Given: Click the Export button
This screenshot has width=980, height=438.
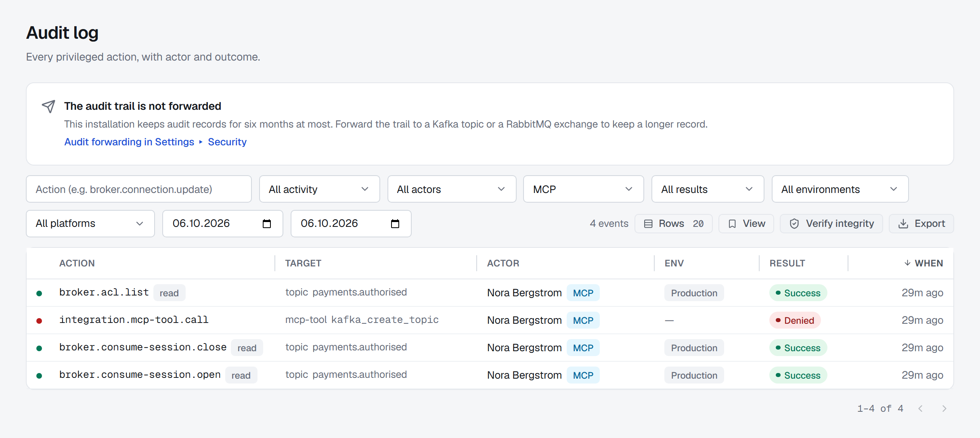Looking at the screenshot, I should [921, 224].
